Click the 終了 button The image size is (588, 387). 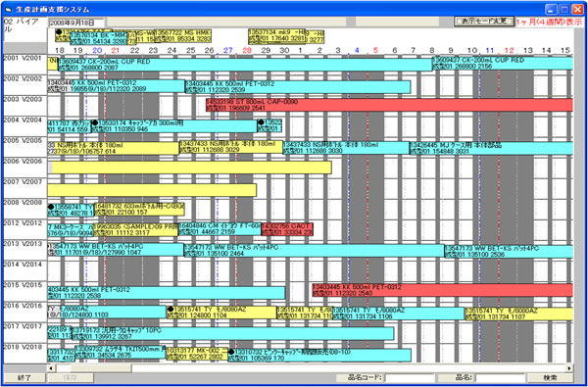pos(24,377)
